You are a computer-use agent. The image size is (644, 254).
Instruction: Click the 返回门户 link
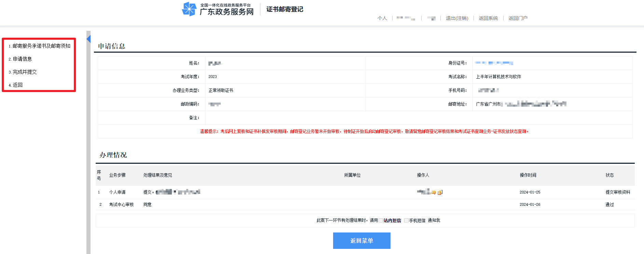click(518, 18)
